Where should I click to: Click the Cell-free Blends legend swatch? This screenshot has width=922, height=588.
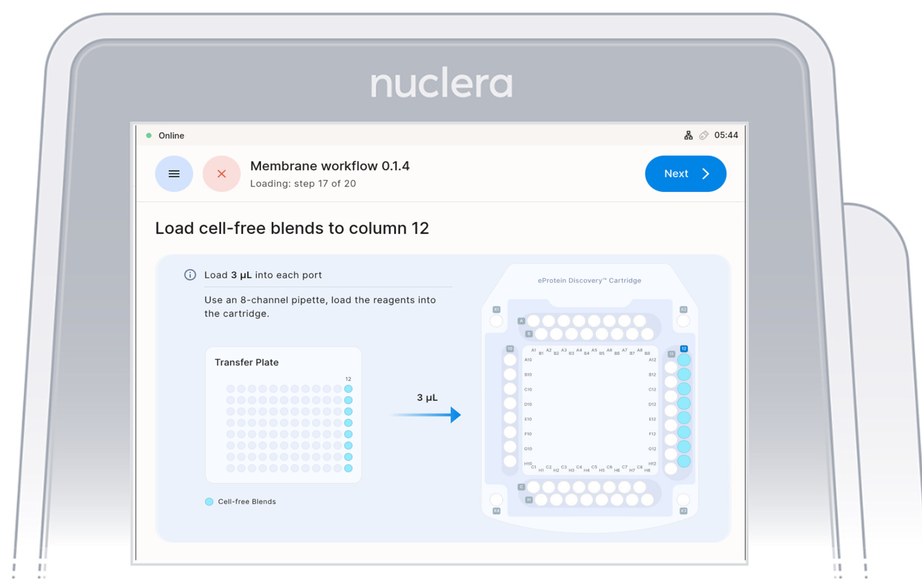point(209,501)
